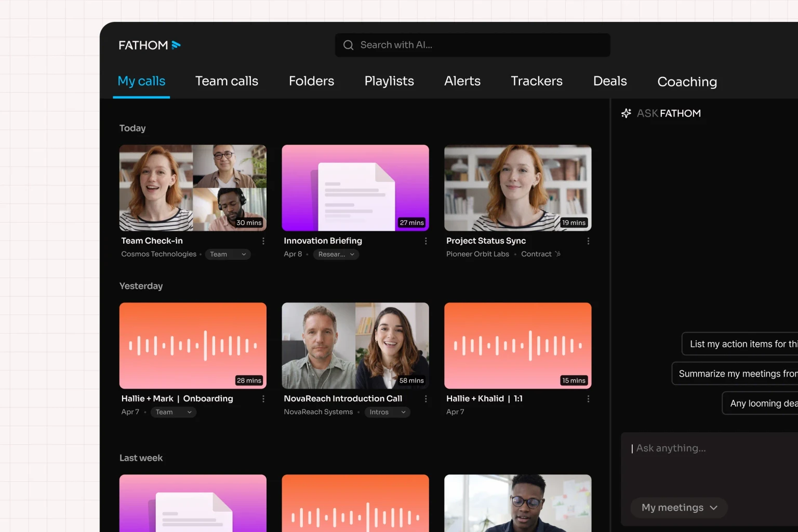The height and width of the screenshot is (532, 798).
Task: Click the Contract label under Project Status Sync
Action: tap(536, 254)
